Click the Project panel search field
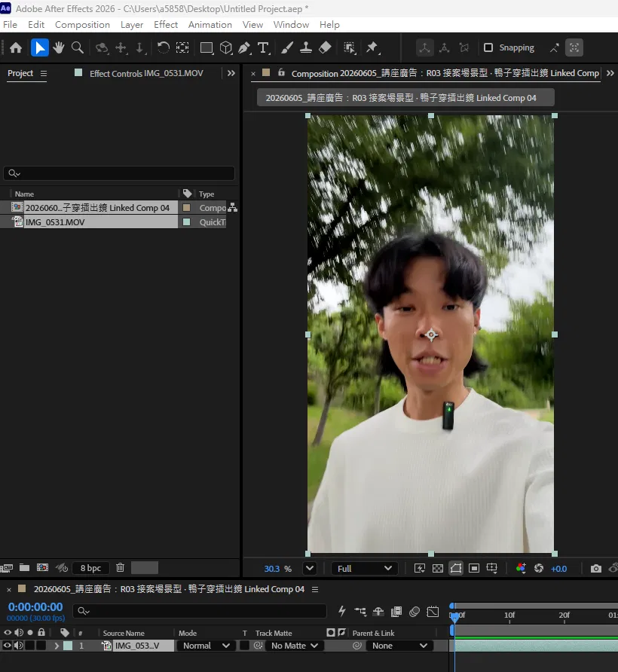The image size is (618, 672). (119, 173)
